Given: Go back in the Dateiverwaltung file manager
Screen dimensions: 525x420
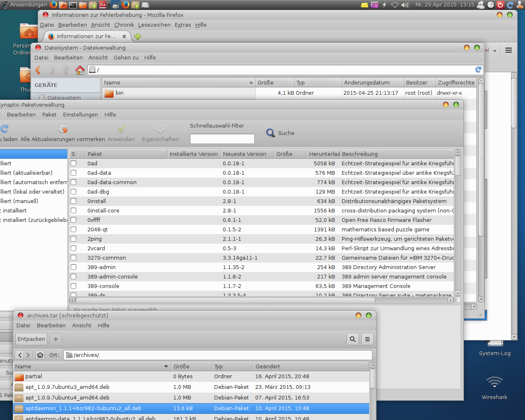Looking at the screenshot, I should [38, 70].
